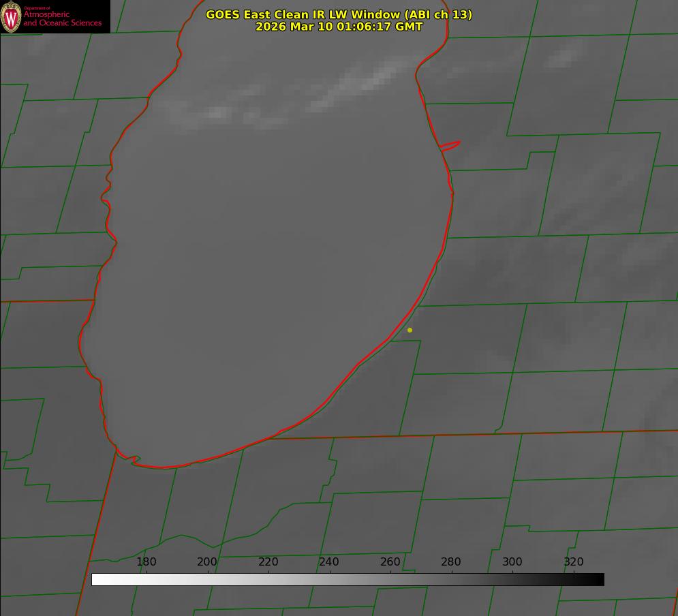Click the 320 colorbar tick label
The image size is (678, 616).
pyautogui.click(x=573, y=562)
